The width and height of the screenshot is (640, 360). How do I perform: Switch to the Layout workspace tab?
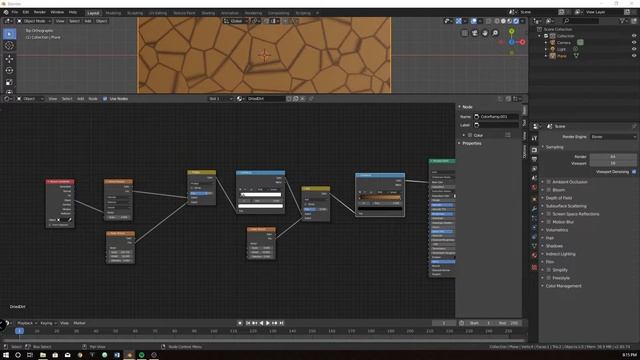[93, 13]
